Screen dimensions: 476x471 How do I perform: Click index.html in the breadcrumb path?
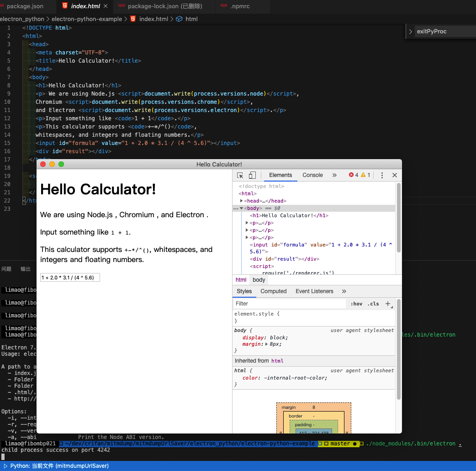click(153, 19)
